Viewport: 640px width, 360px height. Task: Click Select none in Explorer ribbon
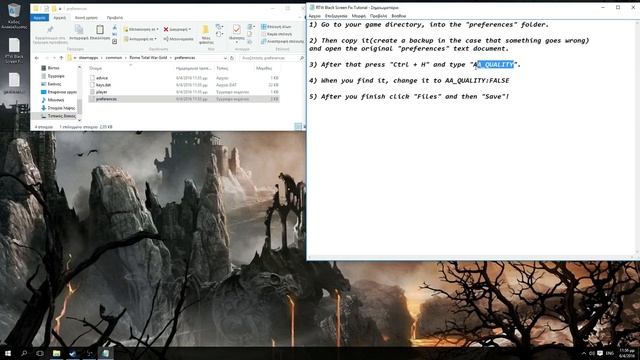(x=276, y=34)
